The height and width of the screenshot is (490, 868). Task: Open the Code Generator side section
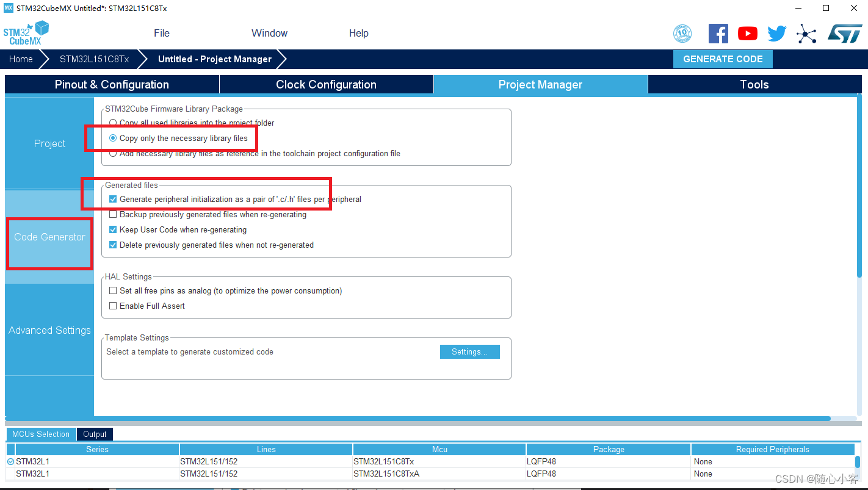pyautogui.click(x=49, y=237)
